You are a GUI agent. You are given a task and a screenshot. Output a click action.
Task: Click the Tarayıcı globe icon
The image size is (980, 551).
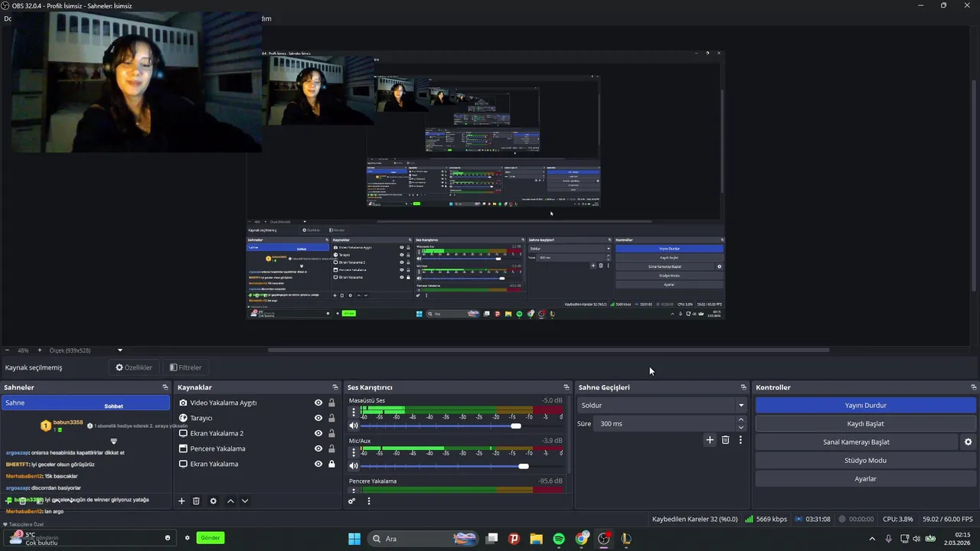[183, 418]
